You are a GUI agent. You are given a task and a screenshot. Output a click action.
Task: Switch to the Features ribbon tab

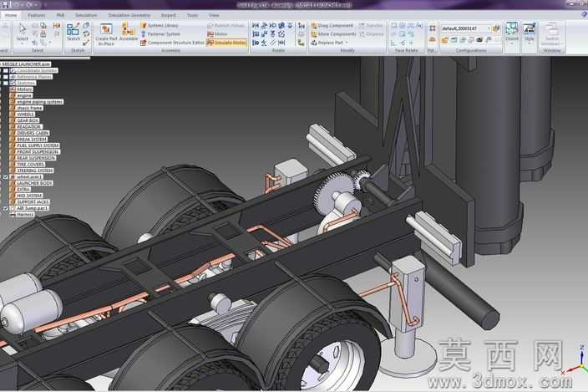pyautogui.click(x=37, y=15)
